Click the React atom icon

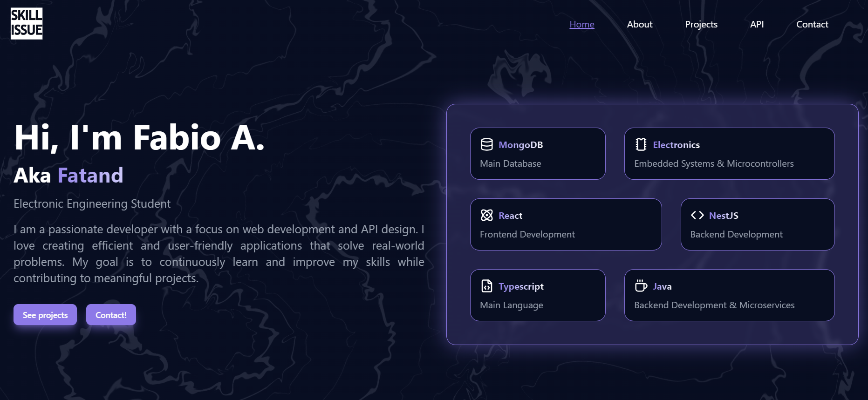click(x=486, y=215)
